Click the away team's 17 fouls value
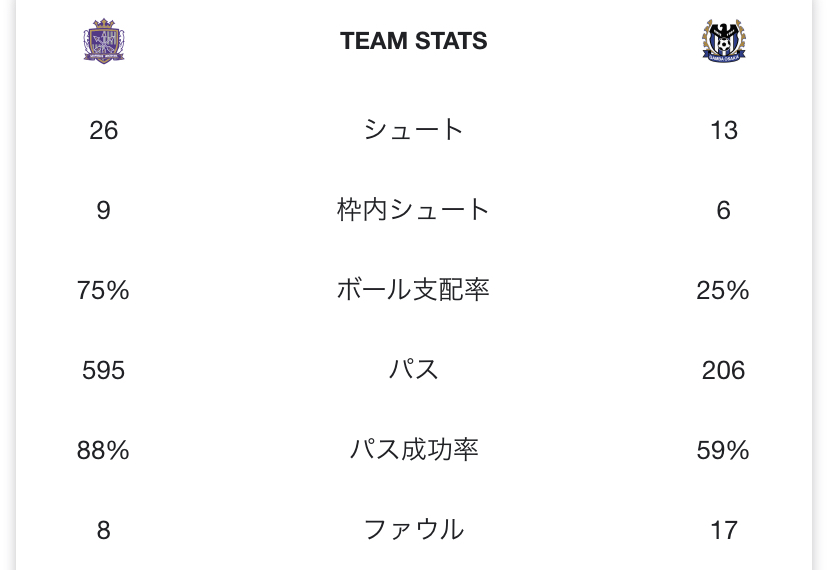 723,530
